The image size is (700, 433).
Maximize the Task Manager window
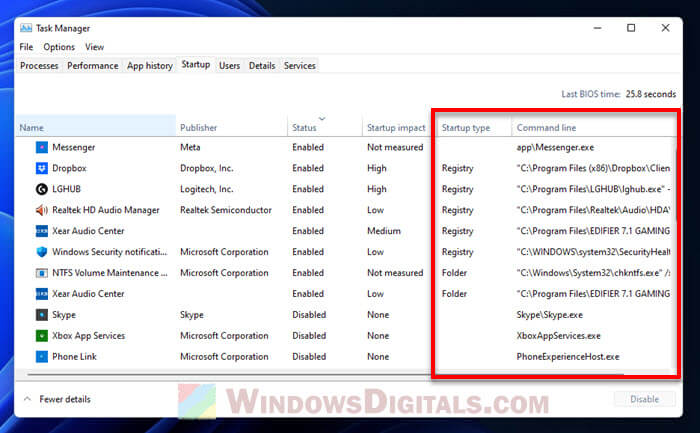pyautogui.click(x=631, y=28)
